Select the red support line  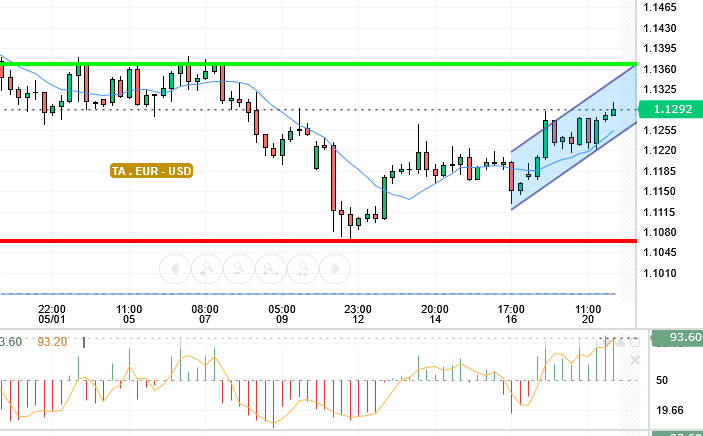click(x=318, y=241)
